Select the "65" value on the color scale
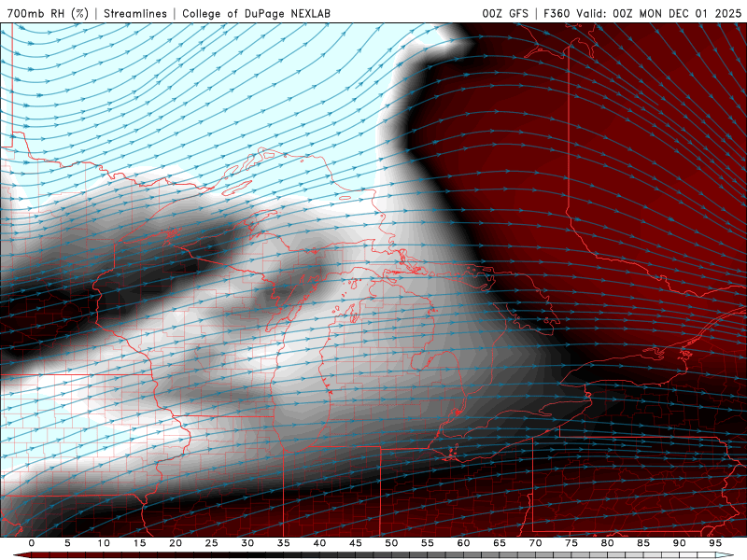Viewport: 747px width, 560px height. [x=500, y=543]
